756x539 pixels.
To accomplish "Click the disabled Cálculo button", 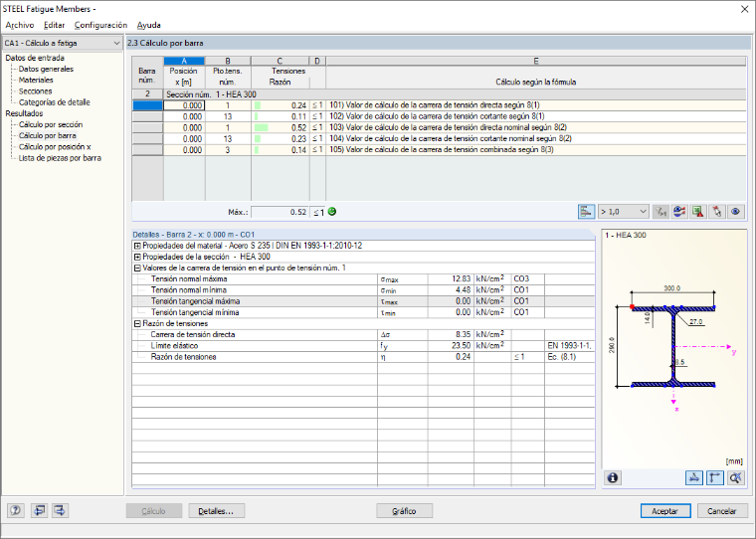I will (x=154, y=511).
